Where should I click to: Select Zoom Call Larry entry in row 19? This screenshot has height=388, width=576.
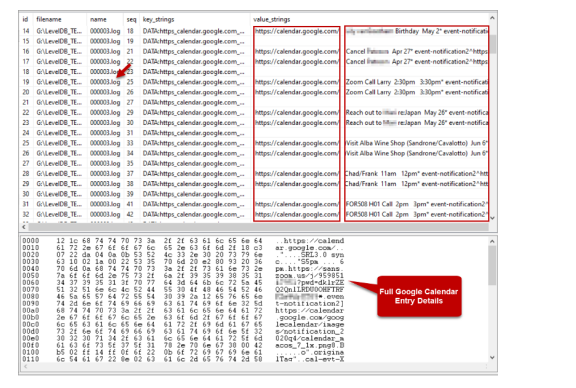[417, 82]
